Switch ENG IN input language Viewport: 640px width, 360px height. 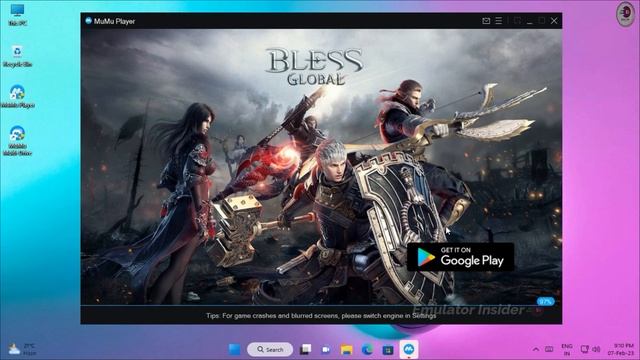point(567,349)
